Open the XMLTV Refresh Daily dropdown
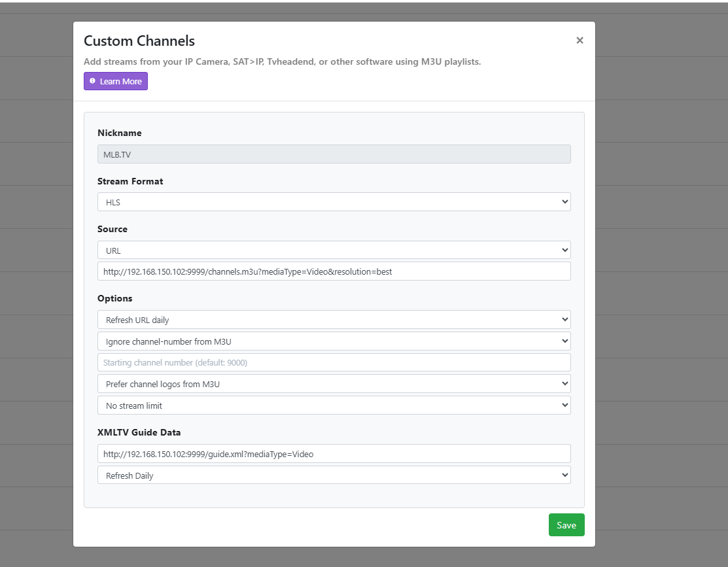The image size is (728, 567). (x=334, y=475)
